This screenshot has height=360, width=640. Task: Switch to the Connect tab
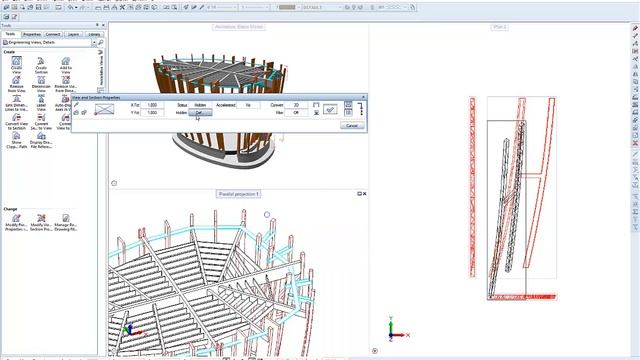(x=53, y=34)
